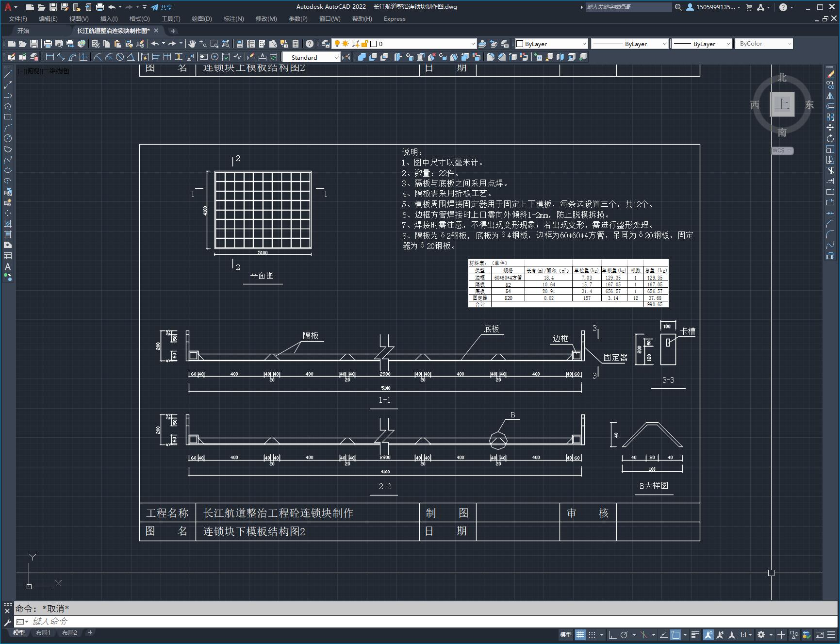Image resolution: width=840 pixels, height=644 pixels.
Task: Click the Linear dimension icon
Action: 49,57
